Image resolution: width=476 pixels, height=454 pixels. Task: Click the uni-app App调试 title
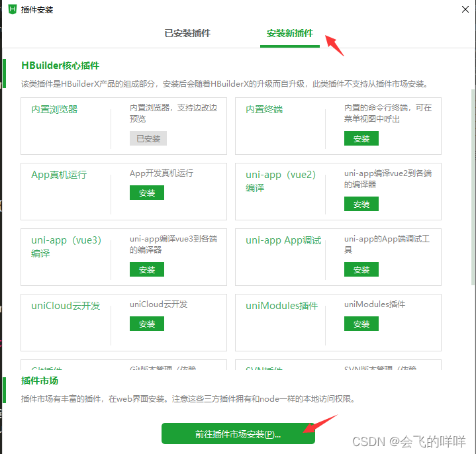coord(283,240)
